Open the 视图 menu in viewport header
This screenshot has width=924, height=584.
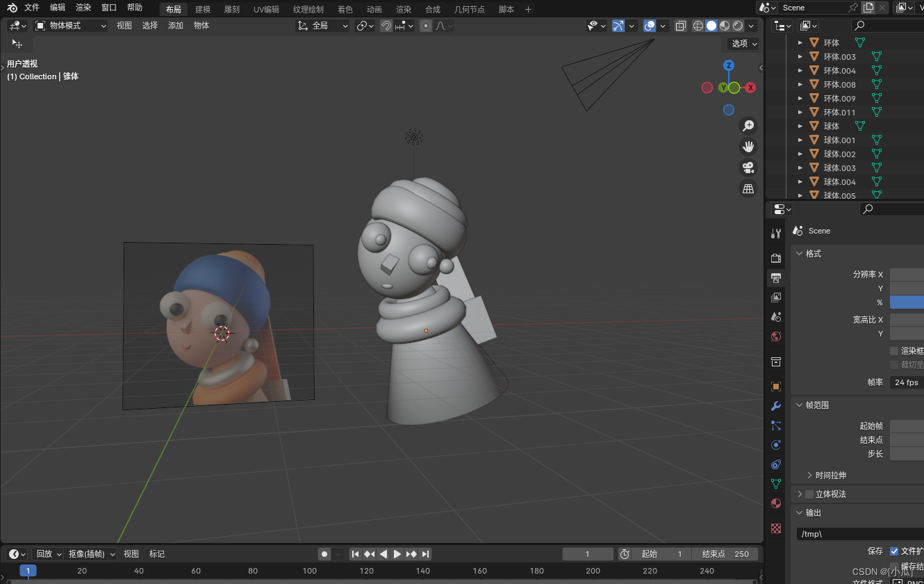[124, 26]
